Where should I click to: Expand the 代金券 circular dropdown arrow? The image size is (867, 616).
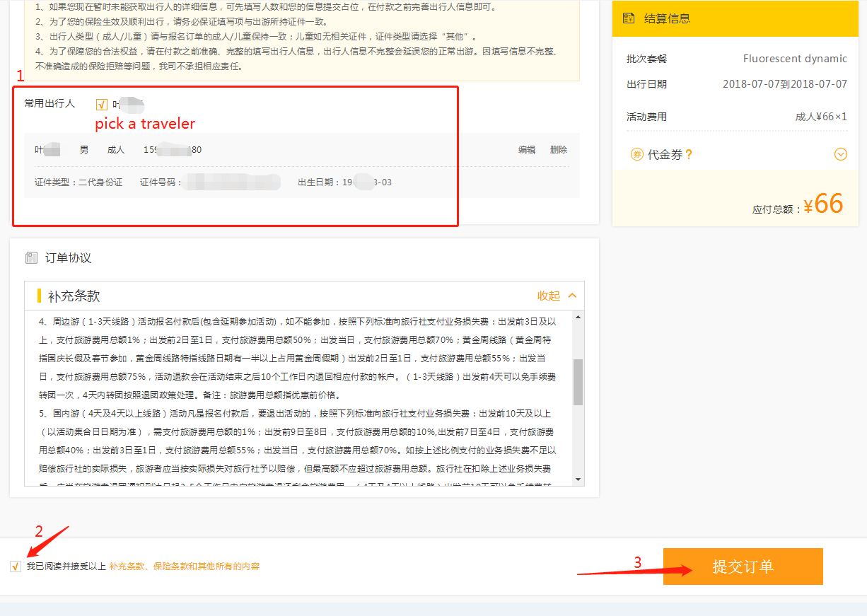(x=840, y=154)
